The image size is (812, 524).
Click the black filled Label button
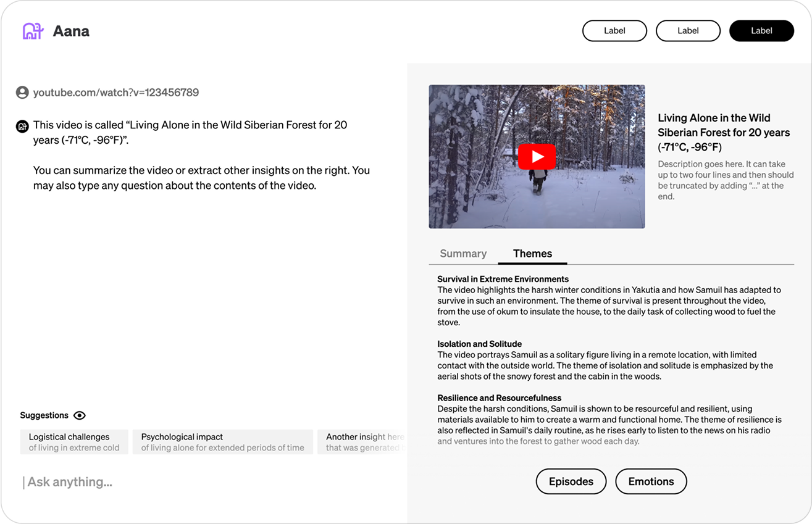761,31
